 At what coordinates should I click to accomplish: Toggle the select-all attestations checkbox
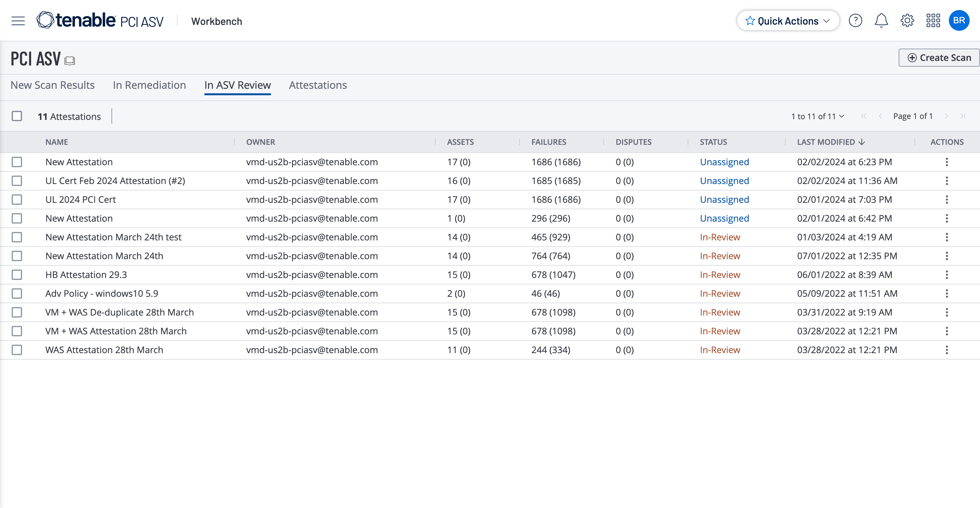pos(17,116)
